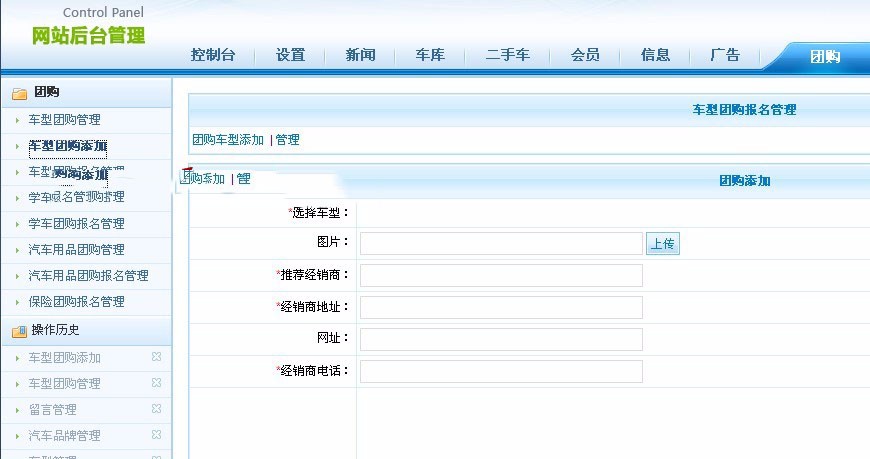Open 车型团购管理 in the sidebar 团购 section
870x459 pixels.
(x=64, y=120)
